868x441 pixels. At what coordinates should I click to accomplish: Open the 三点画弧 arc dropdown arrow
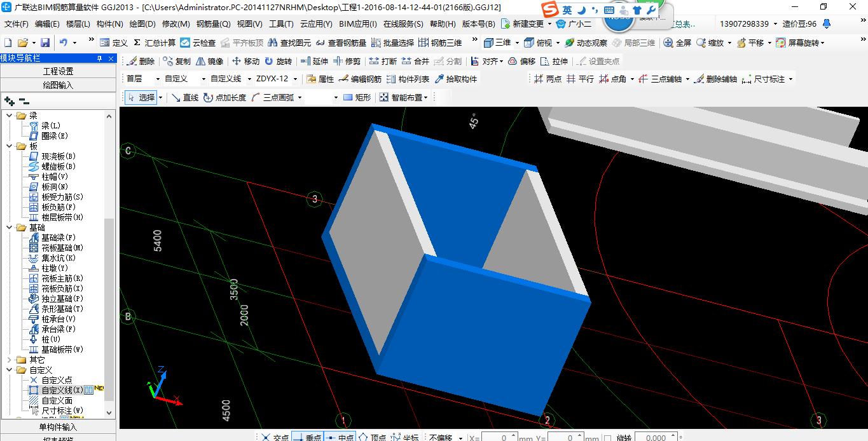coord(300,97)
